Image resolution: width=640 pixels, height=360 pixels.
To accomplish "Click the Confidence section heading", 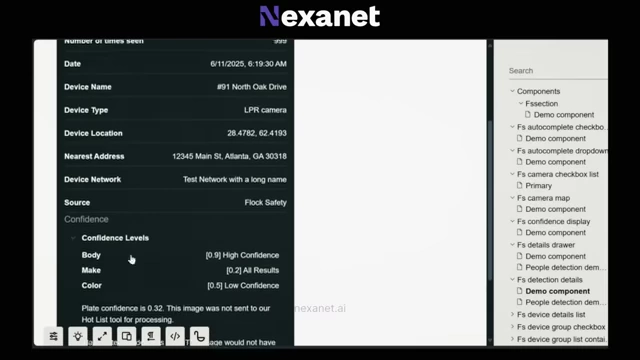I will coord(86,219).
